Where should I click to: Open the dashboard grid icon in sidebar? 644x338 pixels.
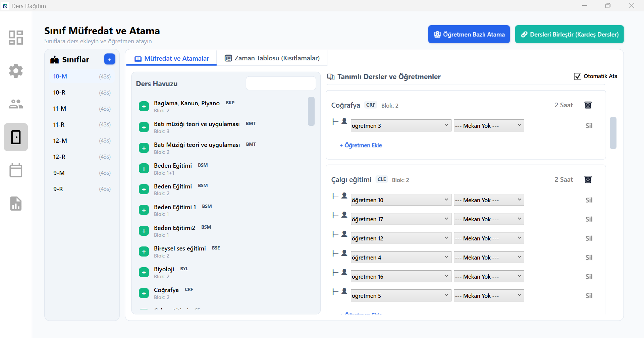pyautogui.click(x=16, y=38)
